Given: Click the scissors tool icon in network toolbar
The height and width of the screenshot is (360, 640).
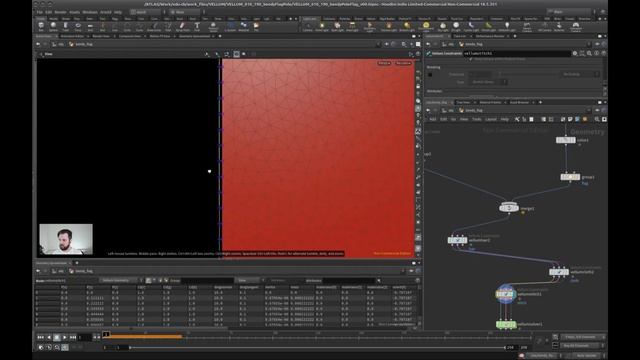Looking at the screenshot, I should pos(517,119).
